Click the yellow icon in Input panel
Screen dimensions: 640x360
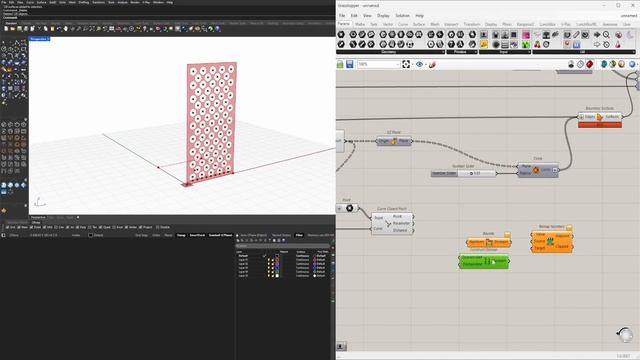pos(484,44)
